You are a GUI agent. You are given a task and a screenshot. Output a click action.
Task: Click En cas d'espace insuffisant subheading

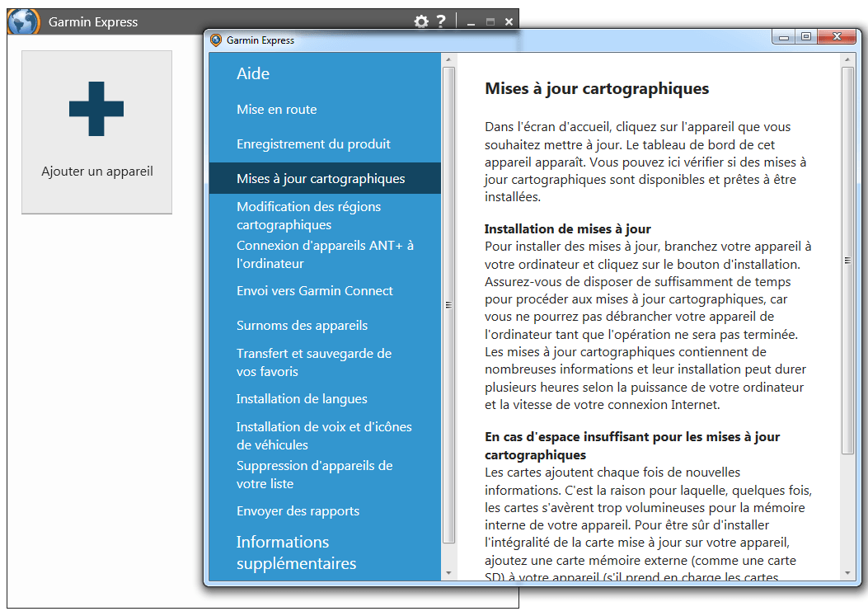click(632, 445)
